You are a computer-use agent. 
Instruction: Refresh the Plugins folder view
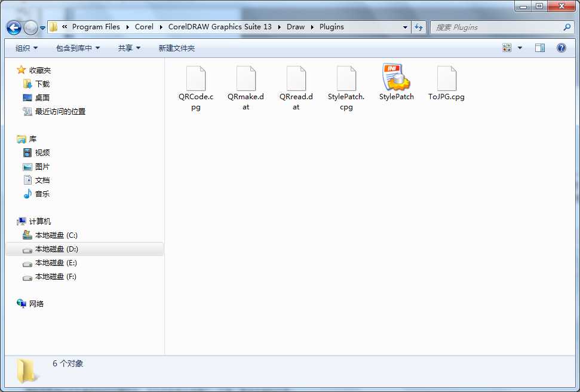pyautogui.click(x=418, y=27)
